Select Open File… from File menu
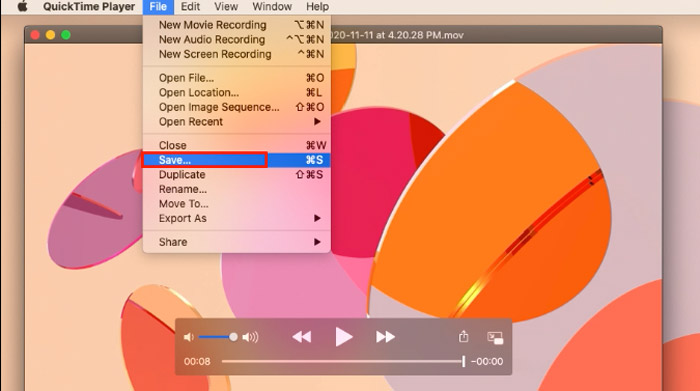The height and width of the screenshot is (391, 700). tap(237, 78)
